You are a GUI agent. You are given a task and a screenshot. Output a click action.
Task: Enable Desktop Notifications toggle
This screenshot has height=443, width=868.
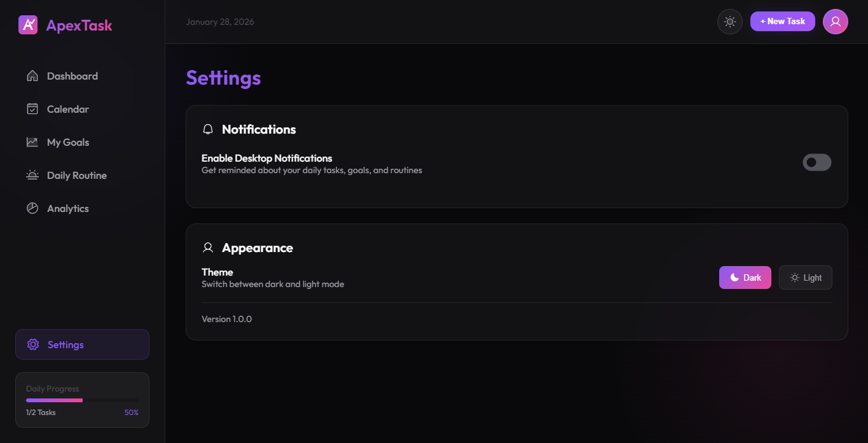click(816, 162)
